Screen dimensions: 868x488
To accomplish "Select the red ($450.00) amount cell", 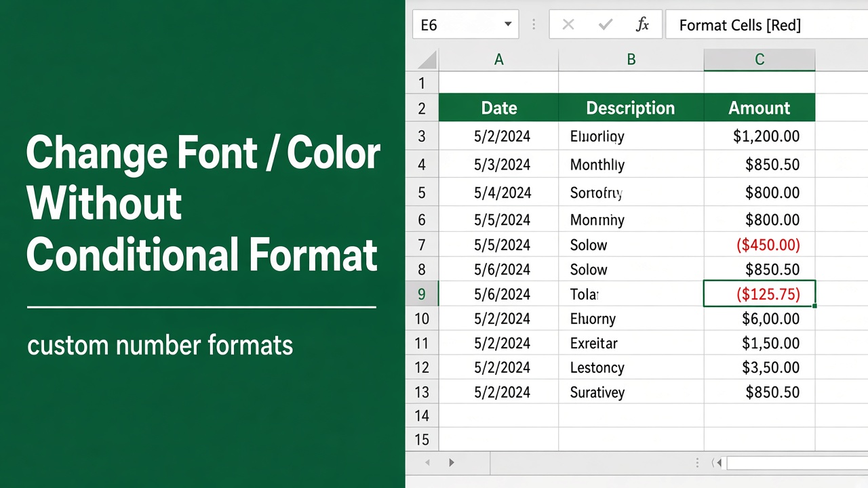I will (759, 245).
